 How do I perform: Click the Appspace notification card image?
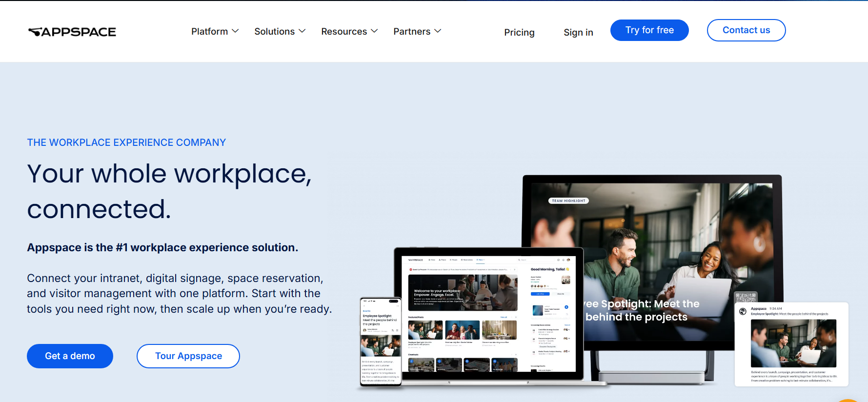tap(793, 343)
